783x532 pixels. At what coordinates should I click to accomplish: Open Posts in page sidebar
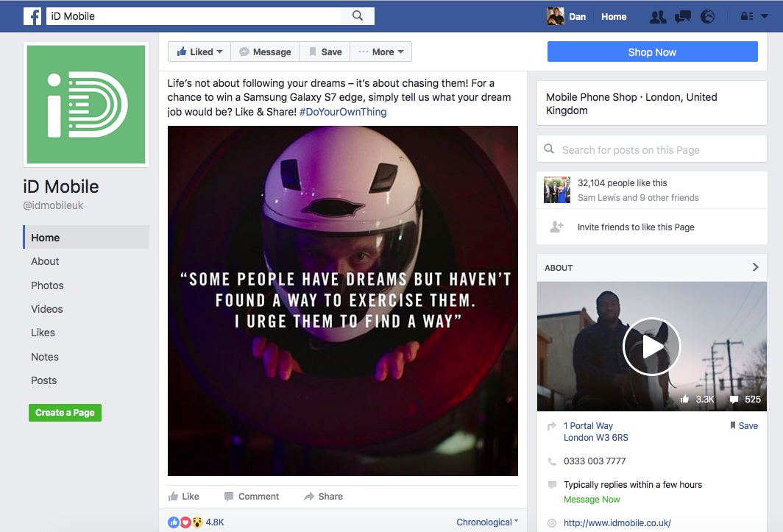point(44,380)
